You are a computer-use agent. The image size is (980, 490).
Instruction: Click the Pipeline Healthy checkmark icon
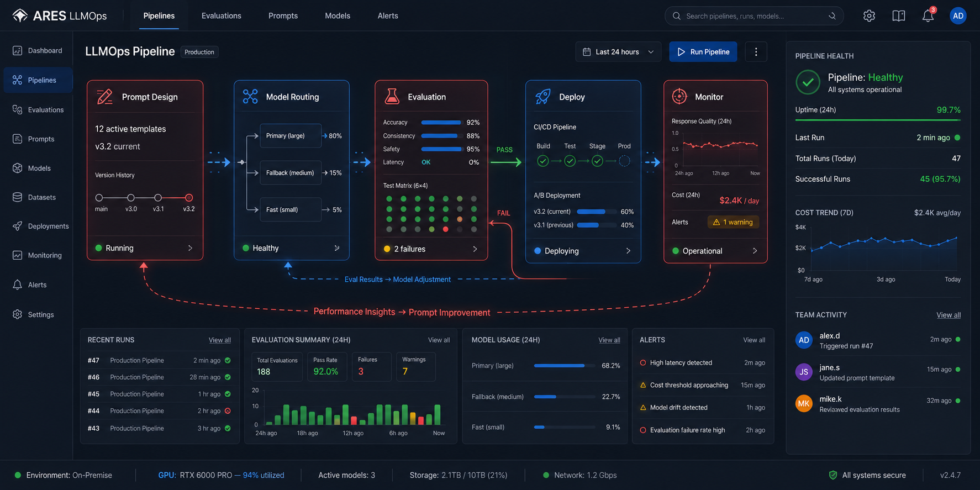click(x=808, y=82)
